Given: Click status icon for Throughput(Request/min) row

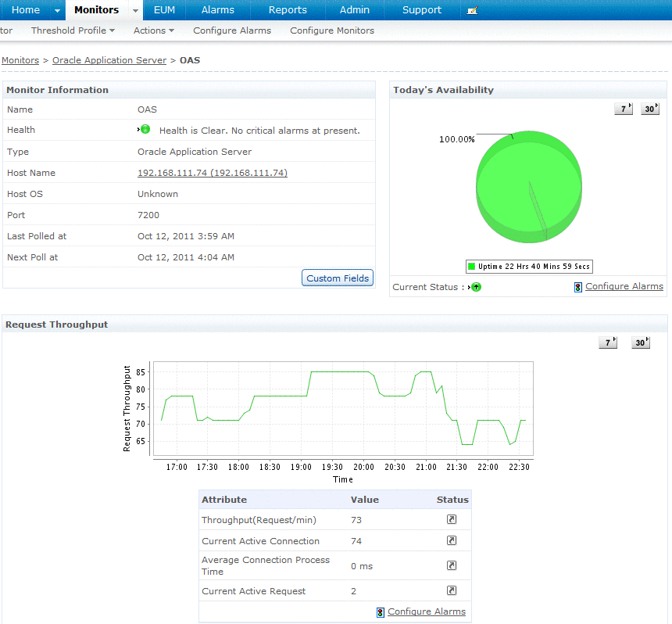Looking at the screenshot, I should click(x=452, y=520).
